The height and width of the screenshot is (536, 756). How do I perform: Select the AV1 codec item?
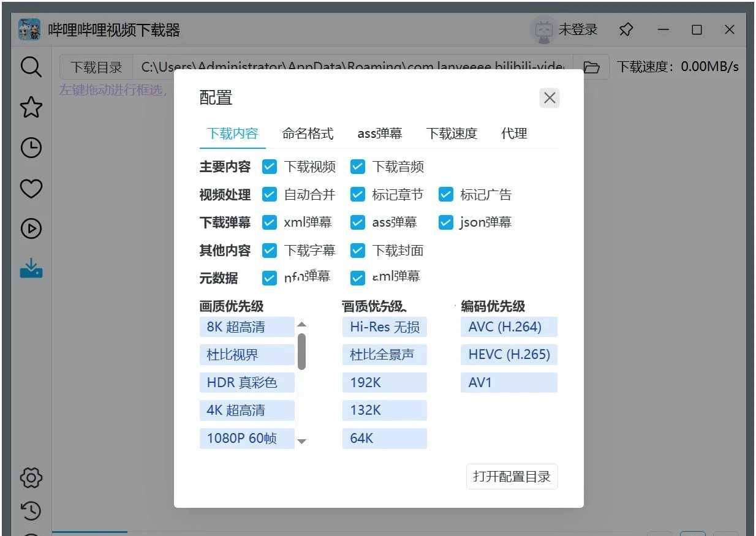click(509, 383)
